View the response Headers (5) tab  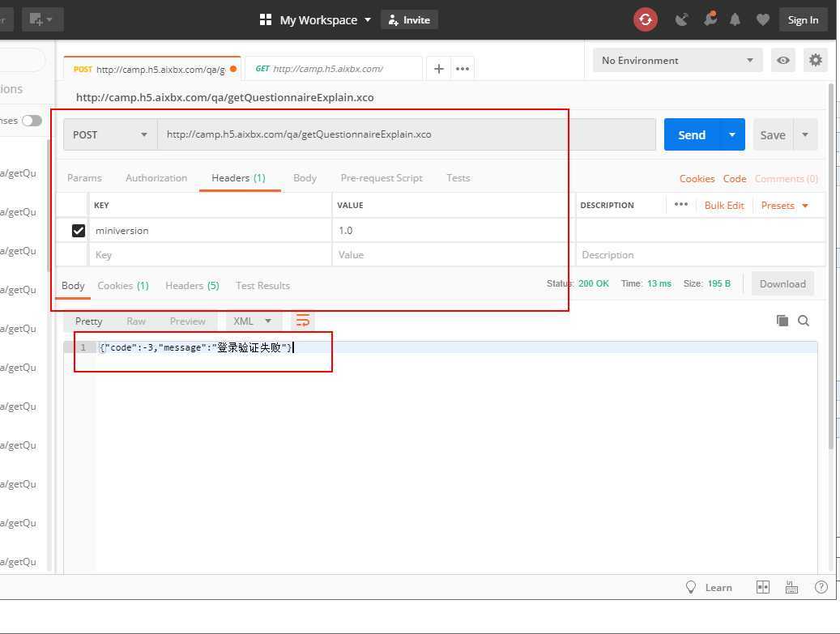pos(192,285)
